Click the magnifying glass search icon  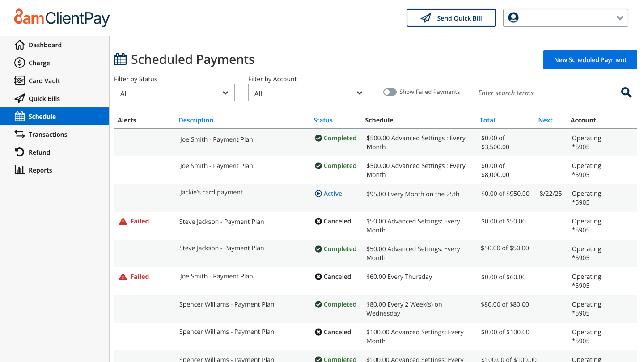coord(626,93)
